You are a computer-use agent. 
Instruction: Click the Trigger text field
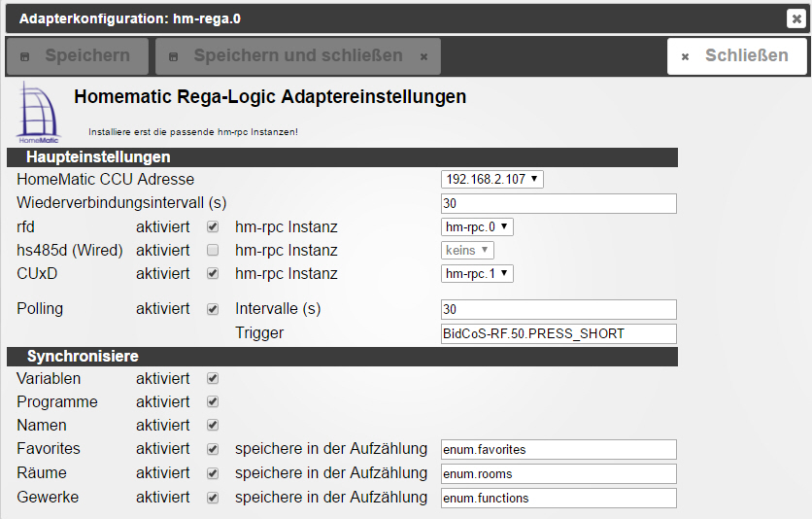[558, 333]
